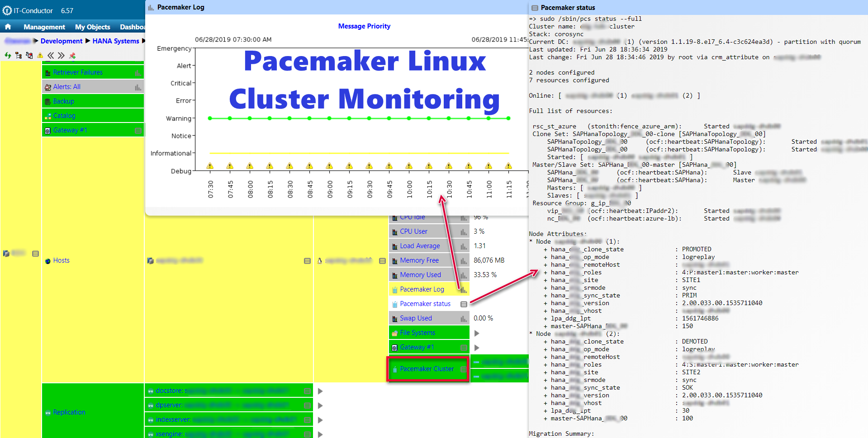Open Retriever Failures chart icon
The image size is (868, 438).
(x=138, y=72)
